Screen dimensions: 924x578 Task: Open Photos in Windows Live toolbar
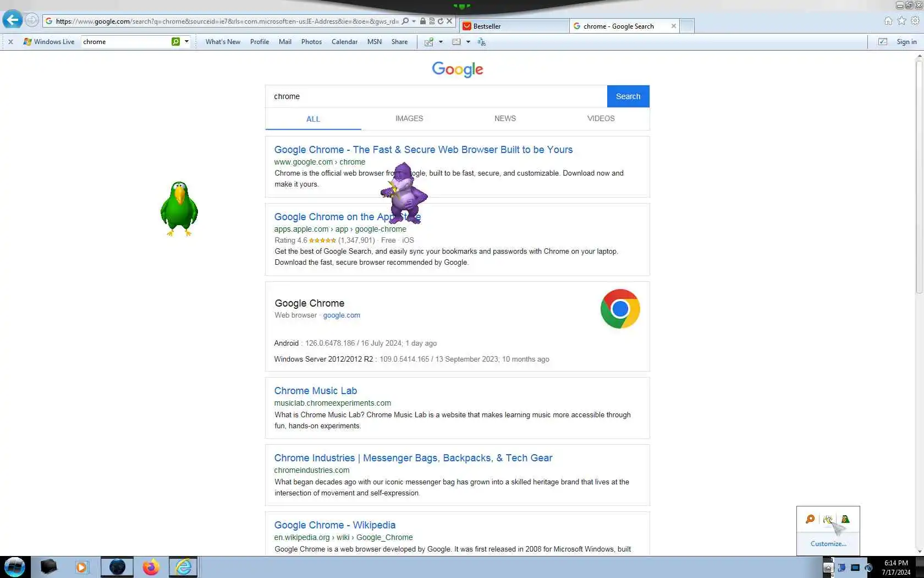(x=311, y=42)
